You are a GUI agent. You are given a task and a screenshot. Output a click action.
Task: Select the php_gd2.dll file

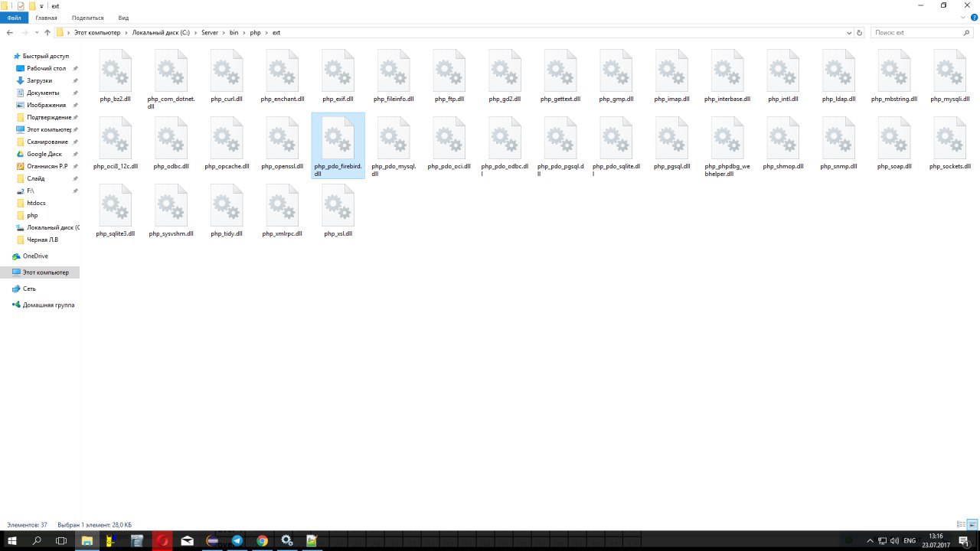505,77
